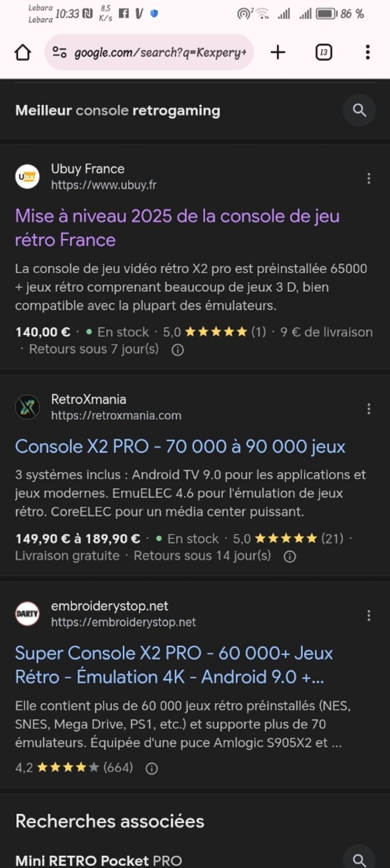The image size is (390, 868).
Task: Open more options for embroiderystop.net result
Action: point(368,615)
